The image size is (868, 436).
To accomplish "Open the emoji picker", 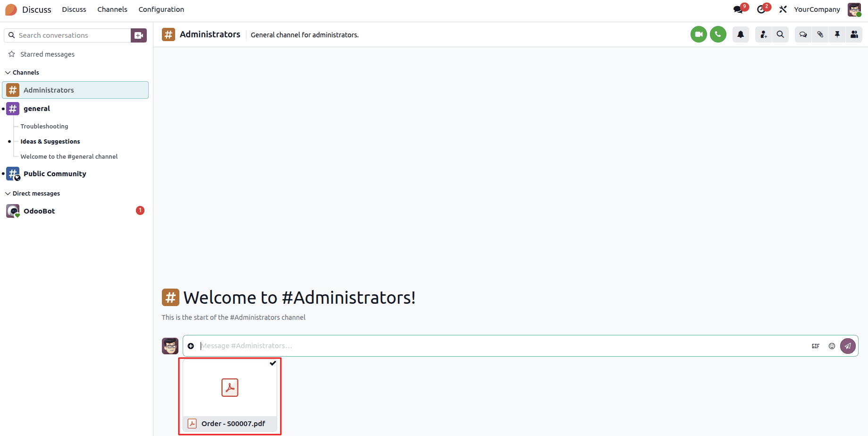I will coord(832,346).
